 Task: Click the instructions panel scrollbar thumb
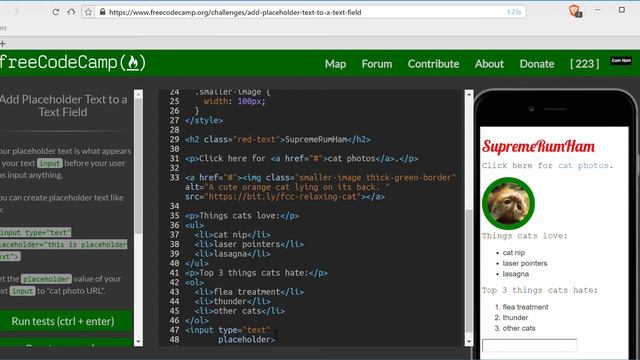pyautogui.click(x=138, y=166)
